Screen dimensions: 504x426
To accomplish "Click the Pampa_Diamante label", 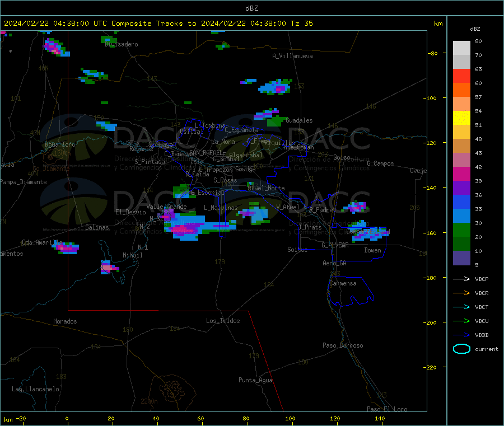I will pyautogui.click(x=24, y=182).
